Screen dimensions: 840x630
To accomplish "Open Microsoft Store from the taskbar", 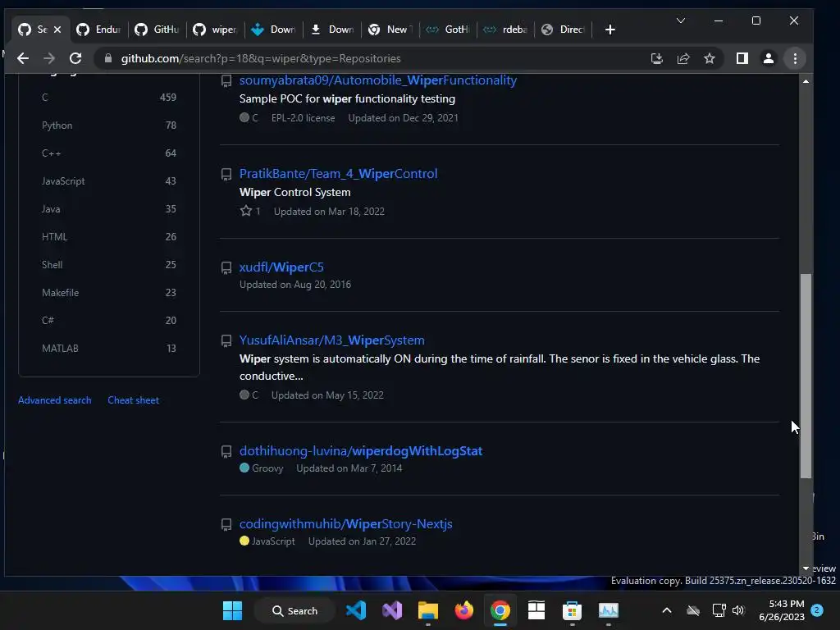I will [x=572, y=610].
